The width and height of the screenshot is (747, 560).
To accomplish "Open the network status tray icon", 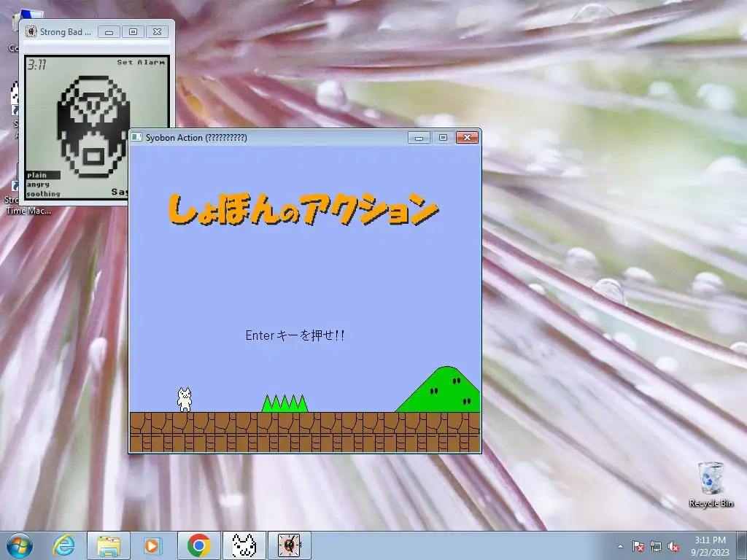I will 656,547.
